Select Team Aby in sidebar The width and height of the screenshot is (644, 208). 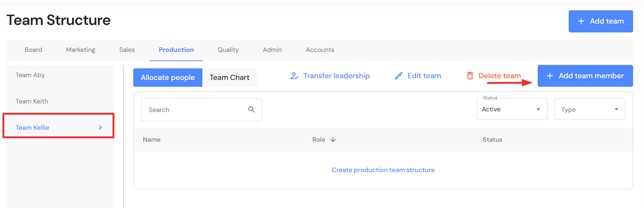pos(30,75)
